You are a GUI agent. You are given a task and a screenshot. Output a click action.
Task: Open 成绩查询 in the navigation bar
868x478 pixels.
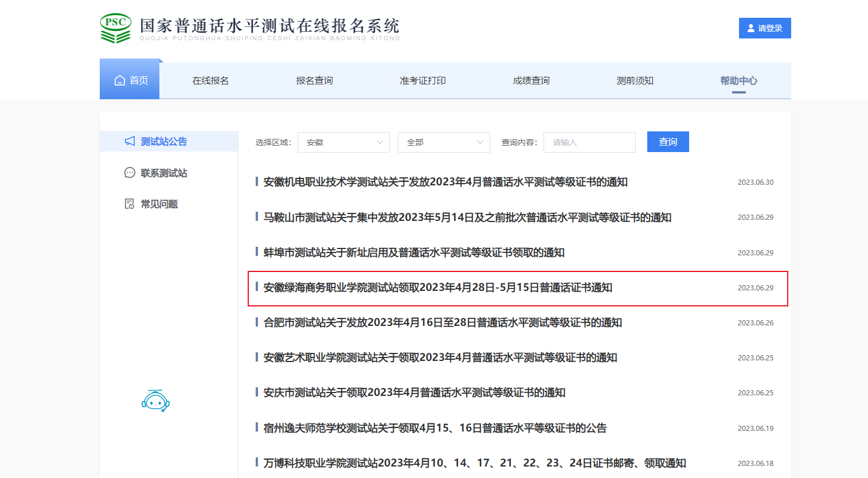pos(531,81)
